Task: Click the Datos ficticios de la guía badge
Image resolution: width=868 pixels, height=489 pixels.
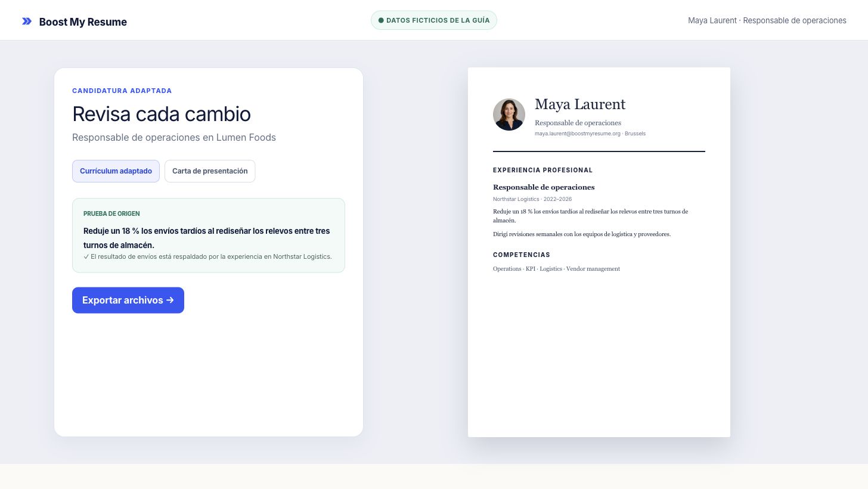Action: [x=434, y=20]
